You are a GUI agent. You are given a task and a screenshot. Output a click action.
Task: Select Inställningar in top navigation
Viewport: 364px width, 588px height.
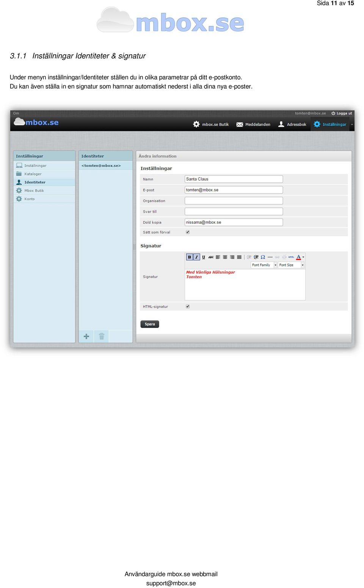pyautogui.click(x=330, y=124)
